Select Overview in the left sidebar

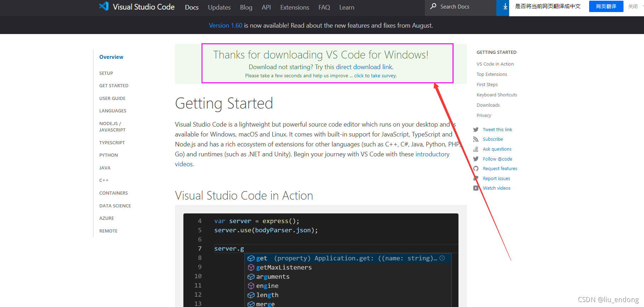[111, 57]
